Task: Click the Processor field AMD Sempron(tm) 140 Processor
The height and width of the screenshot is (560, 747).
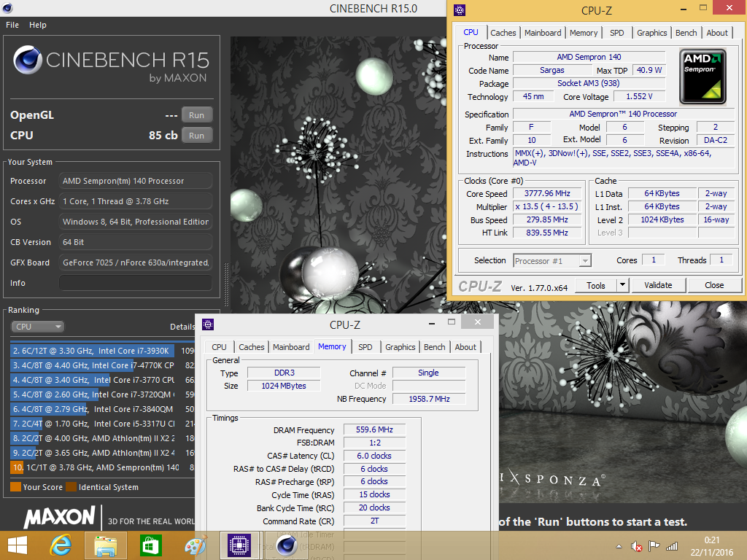Action: 135,181
